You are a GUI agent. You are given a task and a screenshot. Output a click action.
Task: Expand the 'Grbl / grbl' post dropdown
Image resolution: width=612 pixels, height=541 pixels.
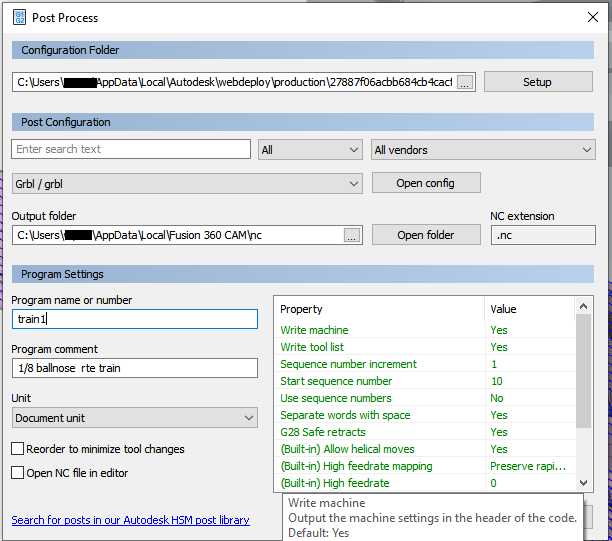187,184
